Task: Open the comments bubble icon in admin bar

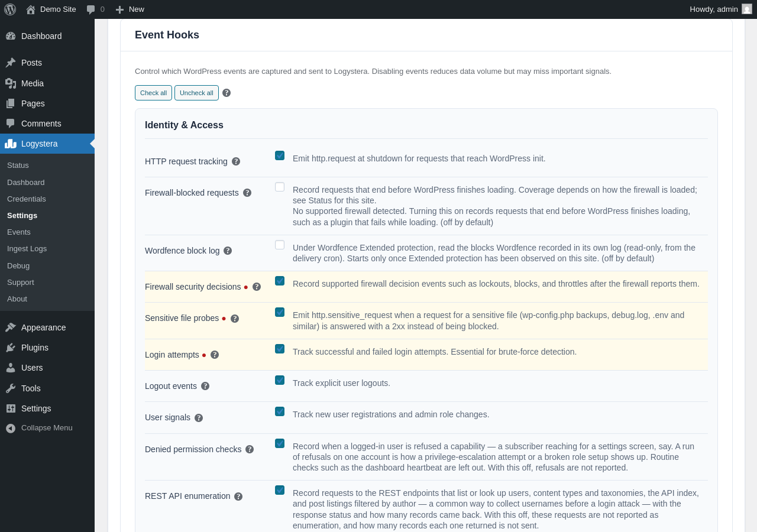Action: pyautogui.click(x=90, y=9)
